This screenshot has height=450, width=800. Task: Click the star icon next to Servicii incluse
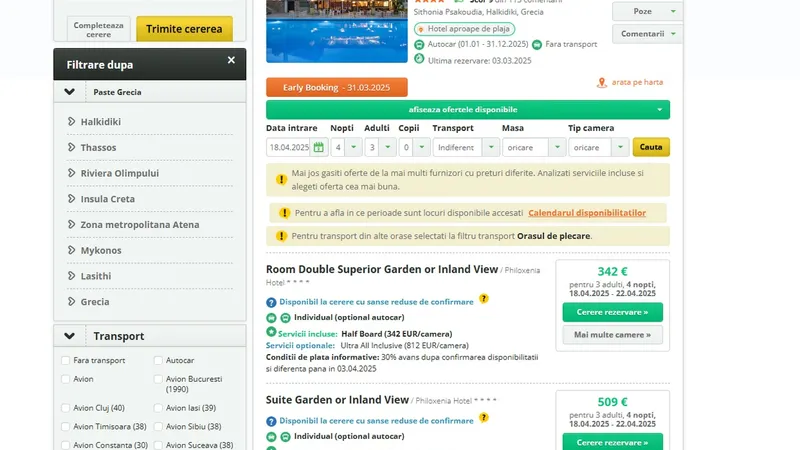271,332
